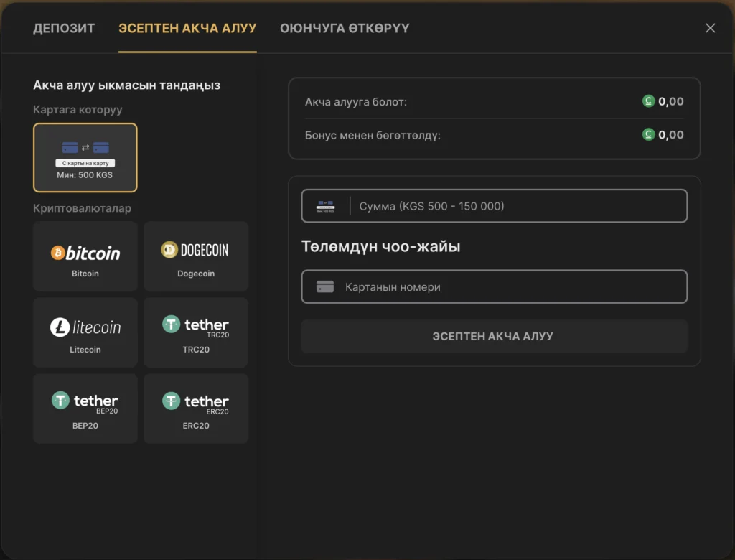This screenshot has height=560, width=735.
Task: Click the Картага которуу section label
Action: (x=78, y=110)
